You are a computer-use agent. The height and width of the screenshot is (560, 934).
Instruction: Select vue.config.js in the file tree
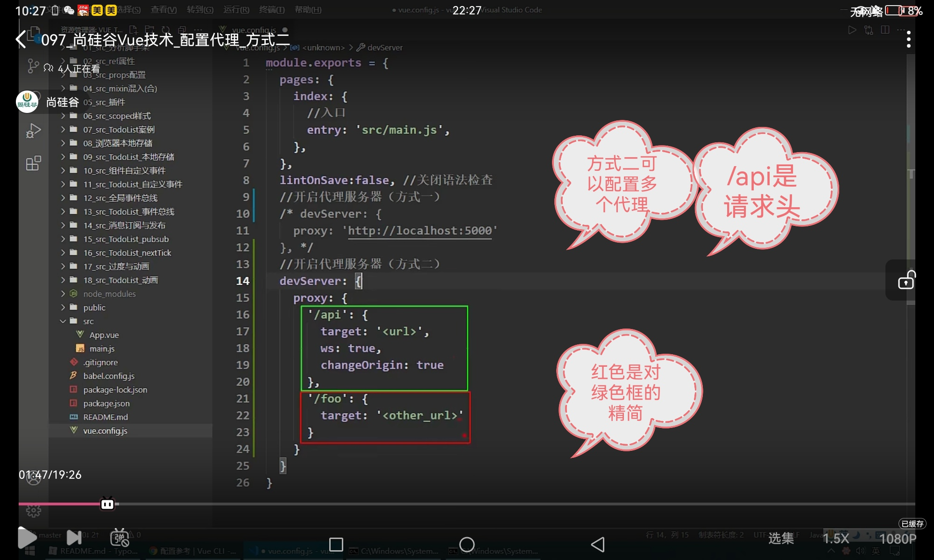click(x=105, y=431)
